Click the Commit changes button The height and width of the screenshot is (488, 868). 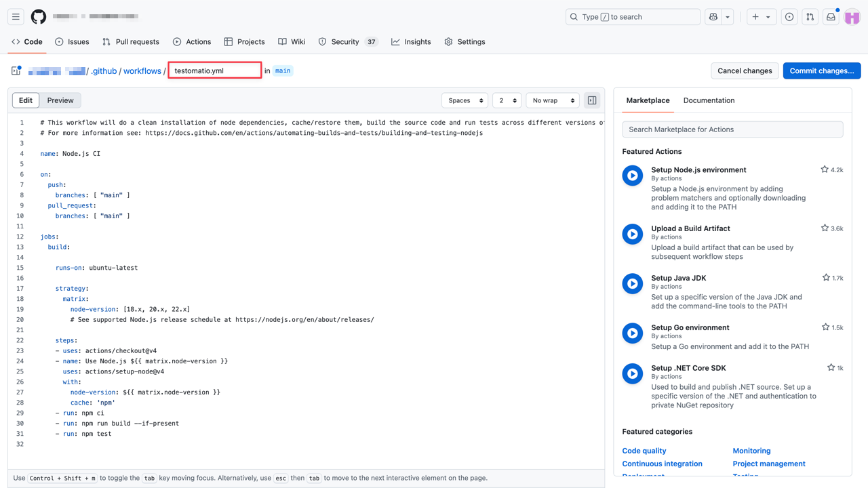click(x=821, y=70)
